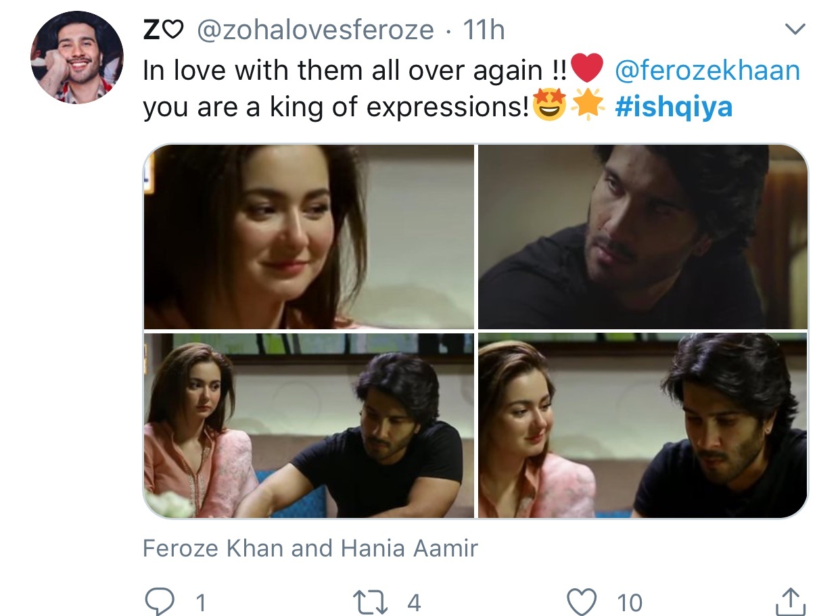View top-right photo of man in dark shirt

[x=643, y=237]
